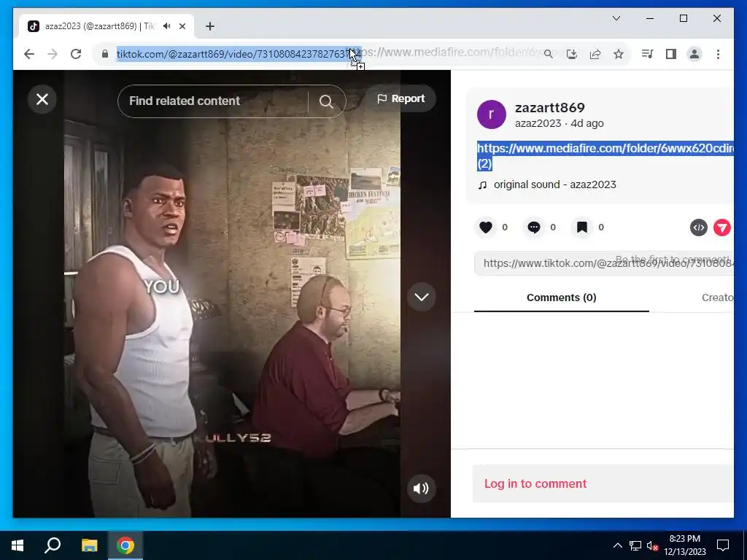Viewport: 747px width, 560px height.
Task: Switch to Comments (0) tab
Action: (561, 297)
